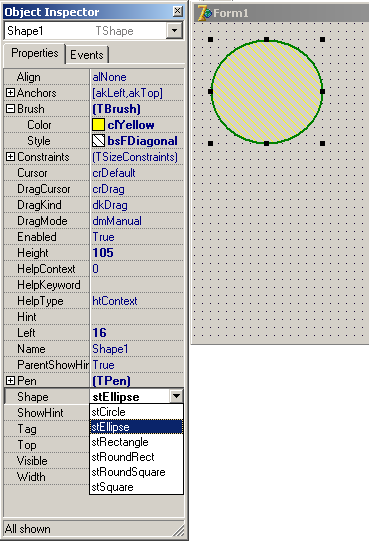Select the dmManual DragMode value
The image size is (369, 541).
(x=117, y=221)
